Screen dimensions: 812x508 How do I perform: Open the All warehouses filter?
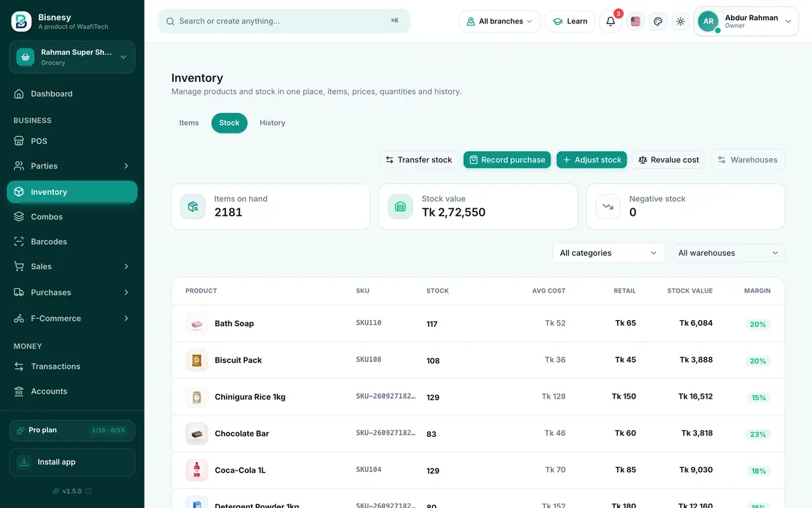(728, 253)
